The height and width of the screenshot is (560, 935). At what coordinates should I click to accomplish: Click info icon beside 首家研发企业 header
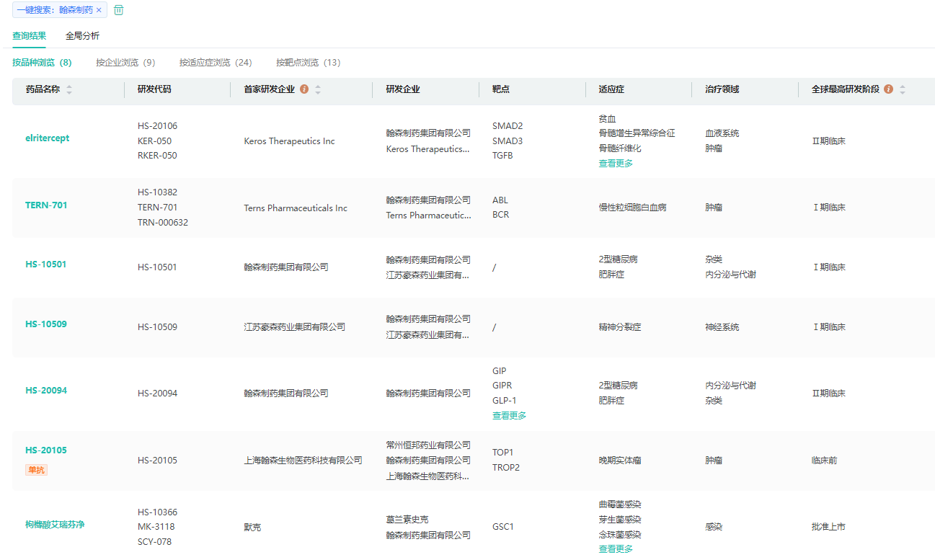[x=304, y=89]
